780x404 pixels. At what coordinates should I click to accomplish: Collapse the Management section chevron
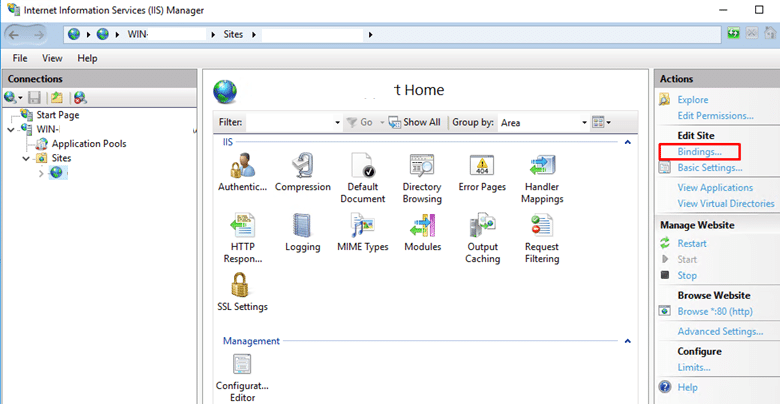pyautogui.click(x=628, y=341)
